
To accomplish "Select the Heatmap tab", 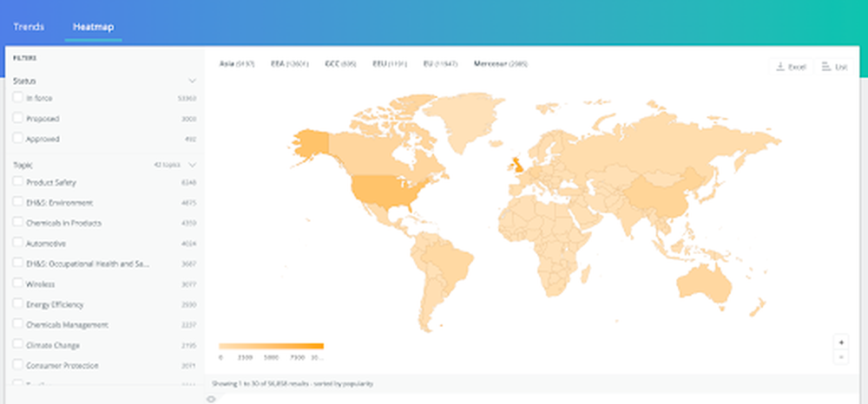I will pos(93,27).
